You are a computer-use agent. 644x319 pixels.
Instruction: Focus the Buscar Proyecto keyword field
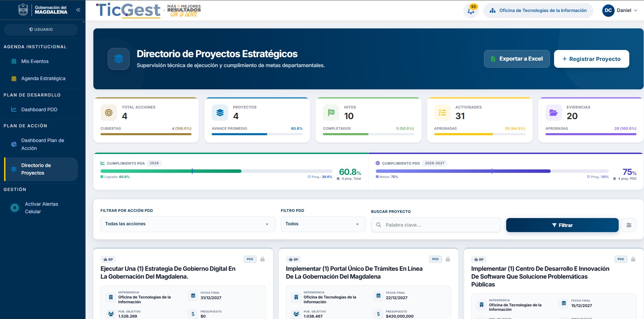tap(436, 225)
